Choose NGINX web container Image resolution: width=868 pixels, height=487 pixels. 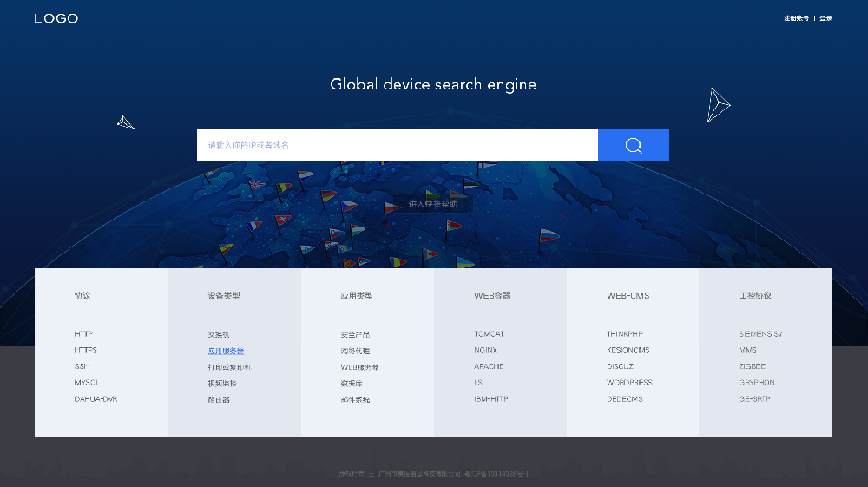pyautogui.click(x=485, y=351)
